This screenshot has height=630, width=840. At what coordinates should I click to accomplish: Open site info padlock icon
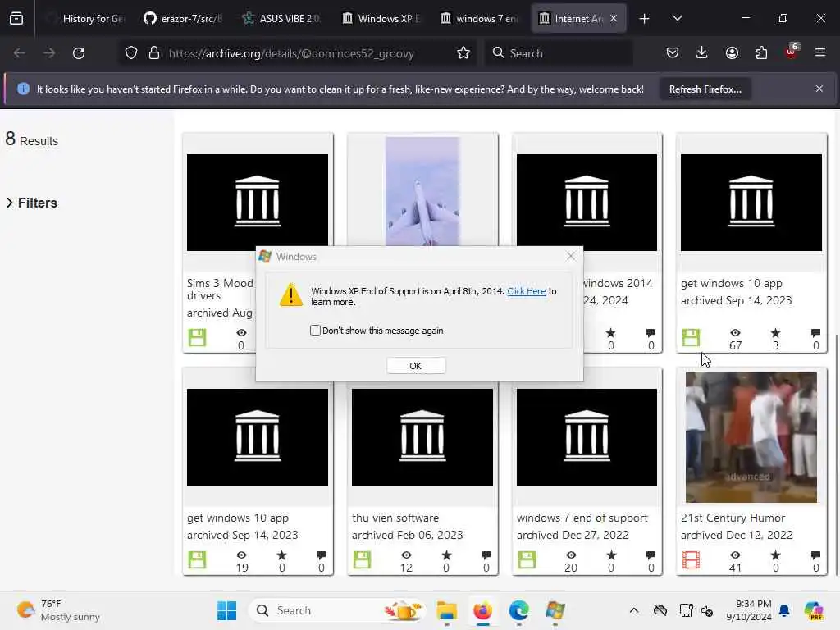(154, 53)
